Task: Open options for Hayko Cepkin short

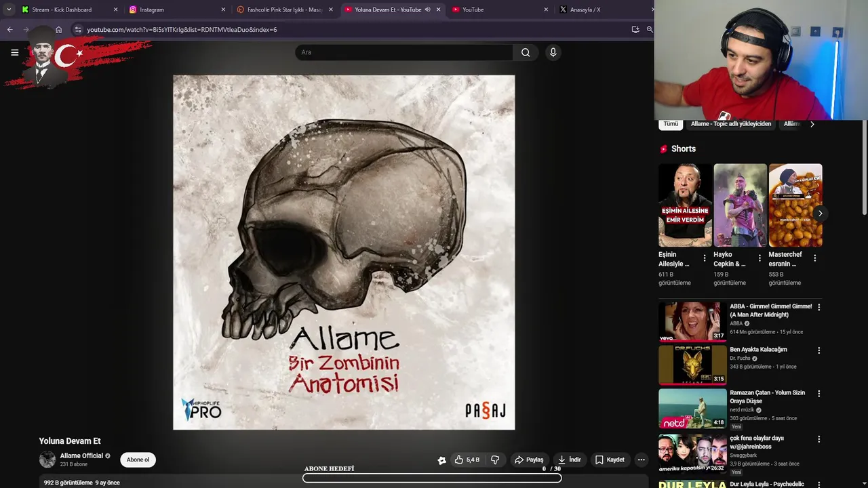Action: [759, 258]
